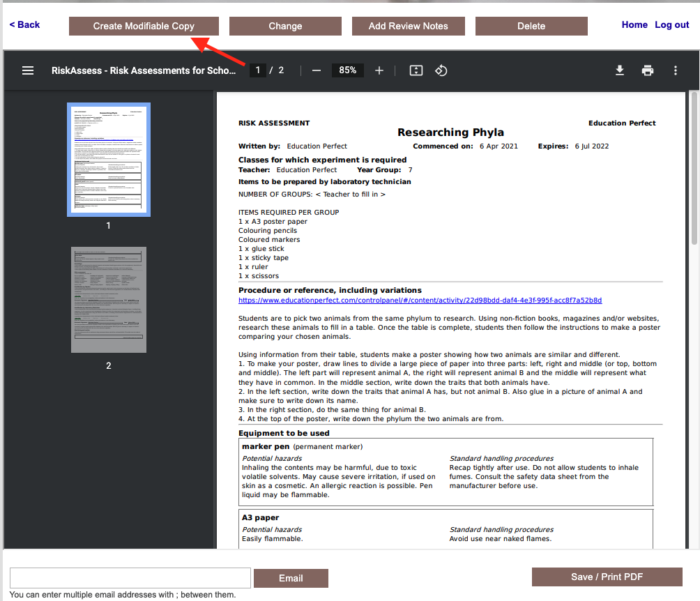Download the PDF file

point(620,70)
